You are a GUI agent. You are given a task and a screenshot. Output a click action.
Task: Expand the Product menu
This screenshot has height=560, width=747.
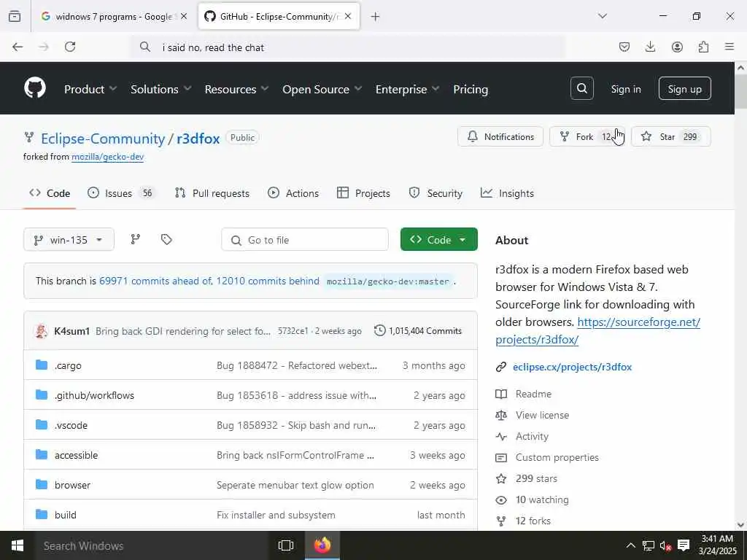(90, 89)
